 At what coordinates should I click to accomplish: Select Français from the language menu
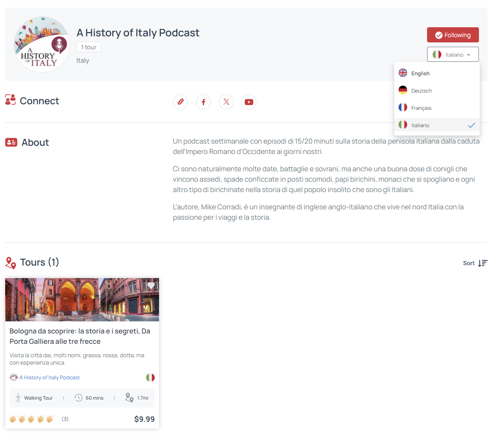tap(437, 108)
